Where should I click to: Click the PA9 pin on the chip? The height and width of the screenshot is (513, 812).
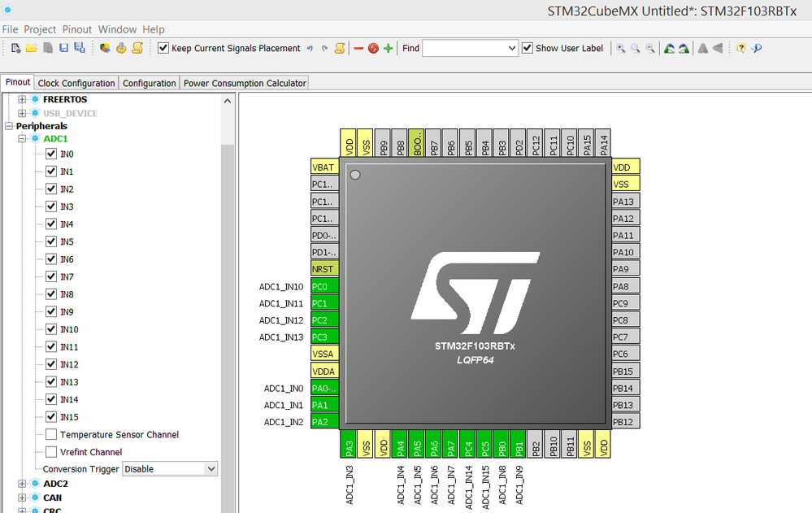(x=625, y=269)
